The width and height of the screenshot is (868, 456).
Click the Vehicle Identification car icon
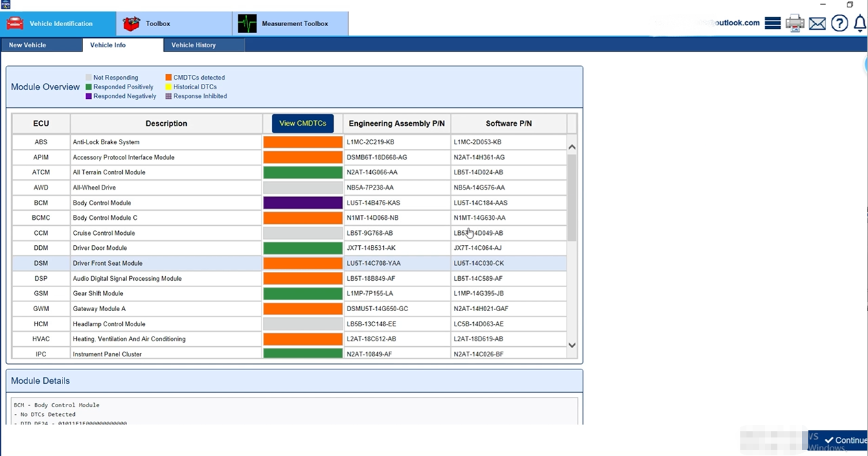click(15, 23)
